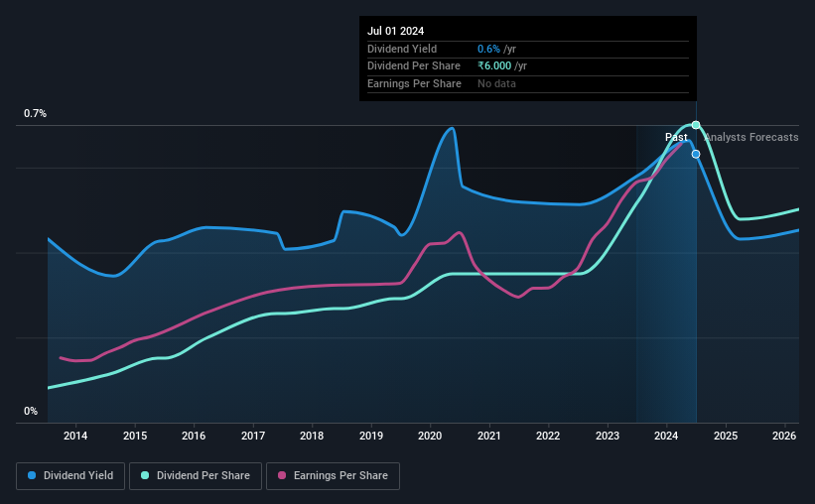
Task: Click the Jul 01 2024 tooltip date
Action: point(395,31)
